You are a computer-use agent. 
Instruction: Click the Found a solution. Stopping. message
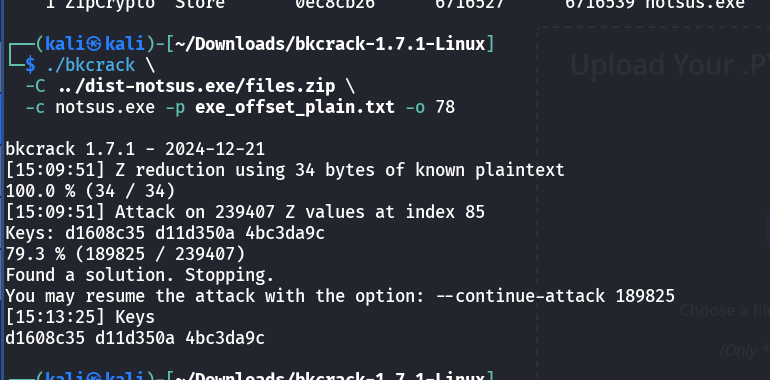(x=139, y=275)
